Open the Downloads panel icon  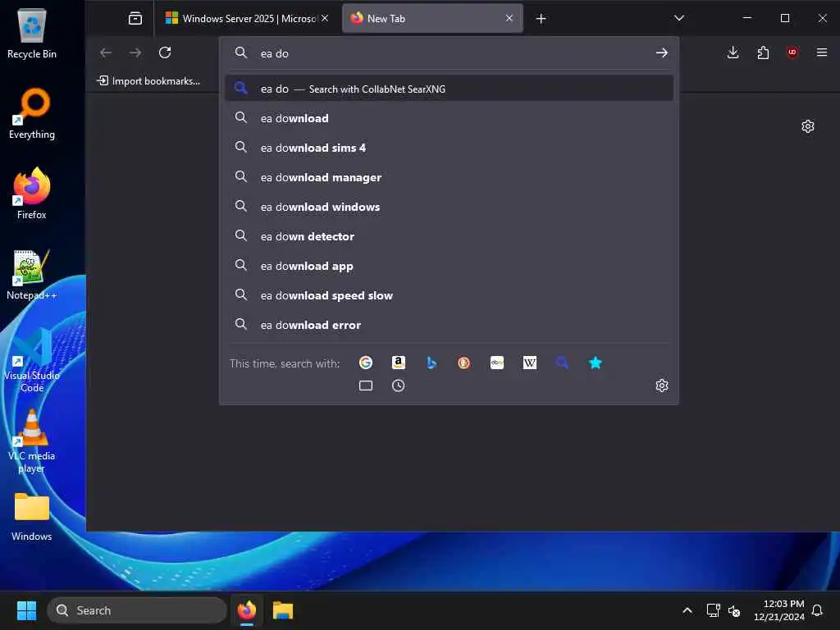733,52
